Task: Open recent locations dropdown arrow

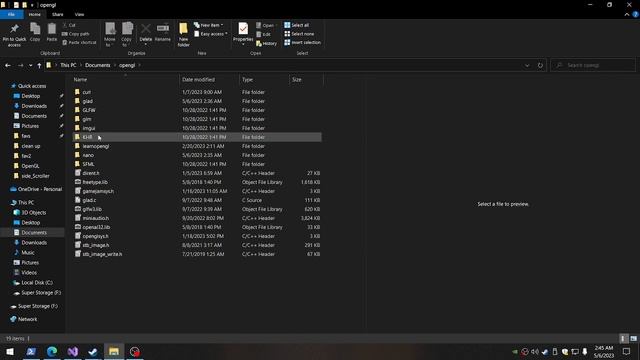Action: point(30,65)
